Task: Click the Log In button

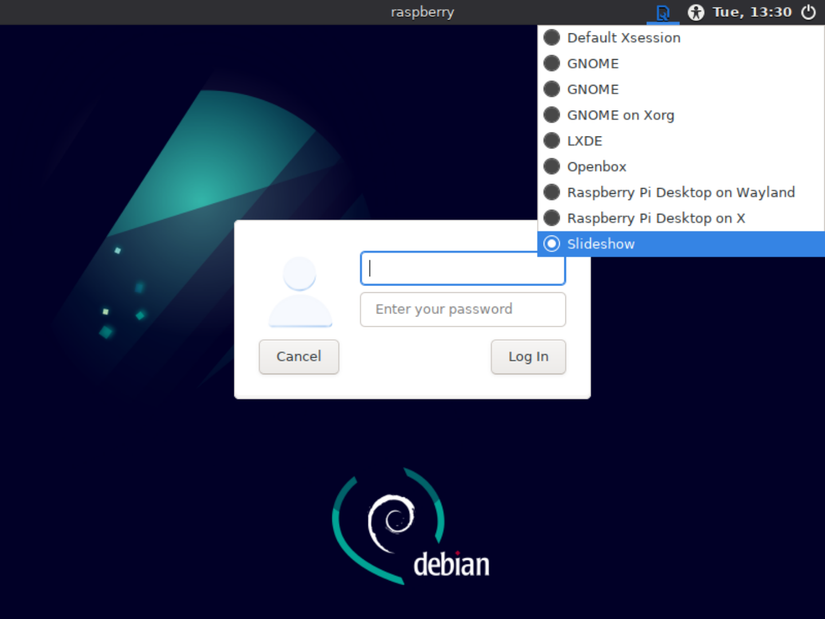Action: (528, 357)
